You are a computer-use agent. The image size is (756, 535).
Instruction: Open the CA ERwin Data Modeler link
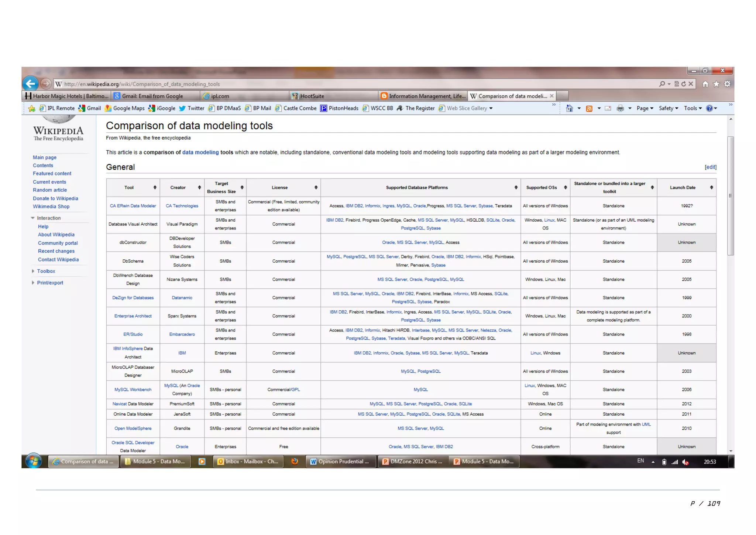point(133,206)
